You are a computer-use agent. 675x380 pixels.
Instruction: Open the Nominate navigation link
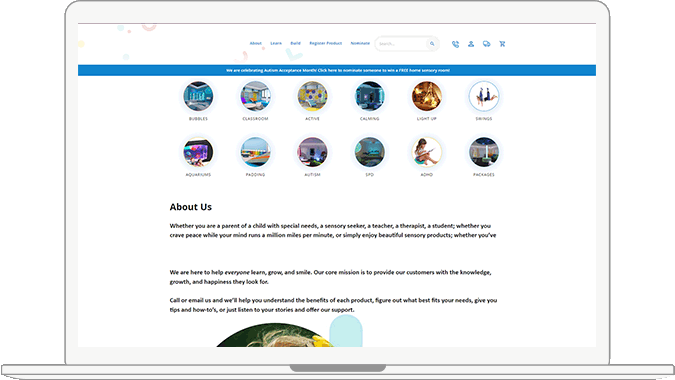coord(360,43)
